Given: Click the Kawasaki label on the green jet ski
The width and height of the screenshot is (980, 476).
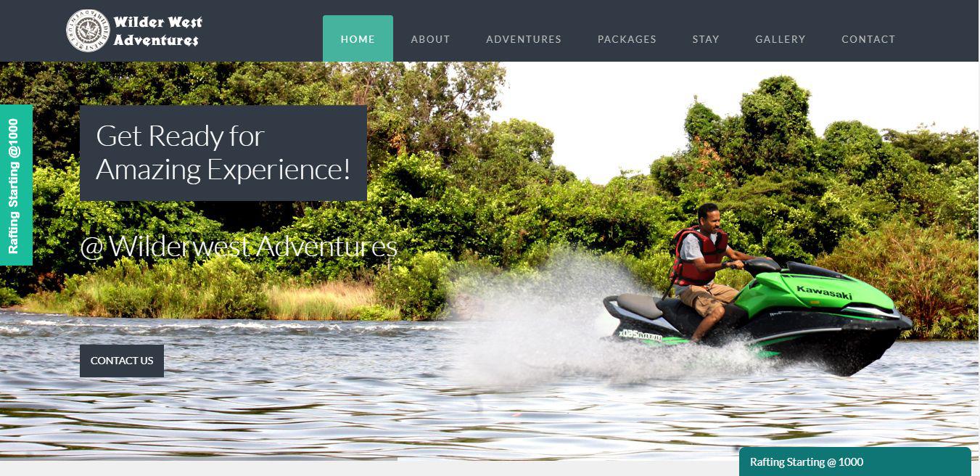Looking at the screenshot, I should (824, 293).
